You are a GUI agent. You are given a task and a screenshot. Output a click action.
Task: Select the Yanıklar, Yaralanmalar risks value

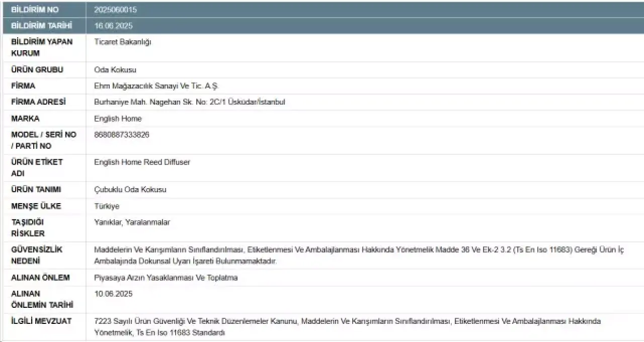click(132, 222)
